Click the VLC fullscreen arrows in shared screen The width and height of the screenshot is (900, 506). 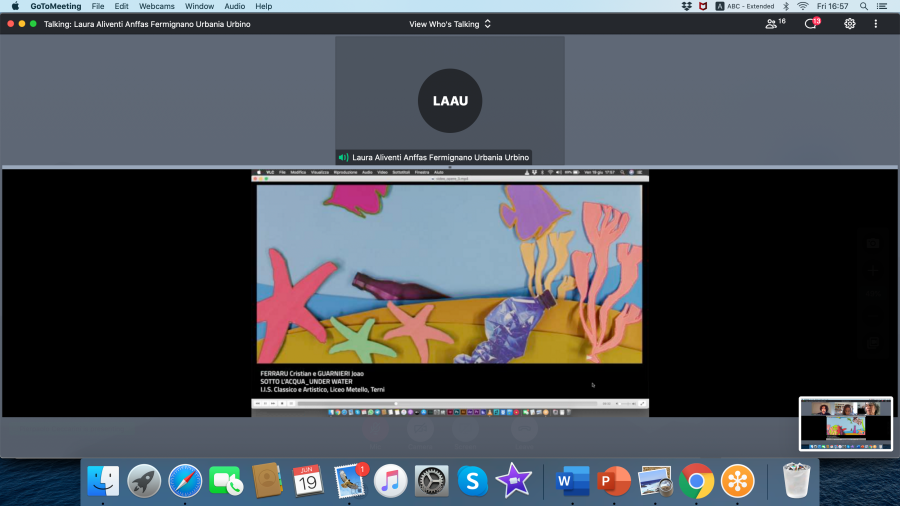(x=642, y=404)
